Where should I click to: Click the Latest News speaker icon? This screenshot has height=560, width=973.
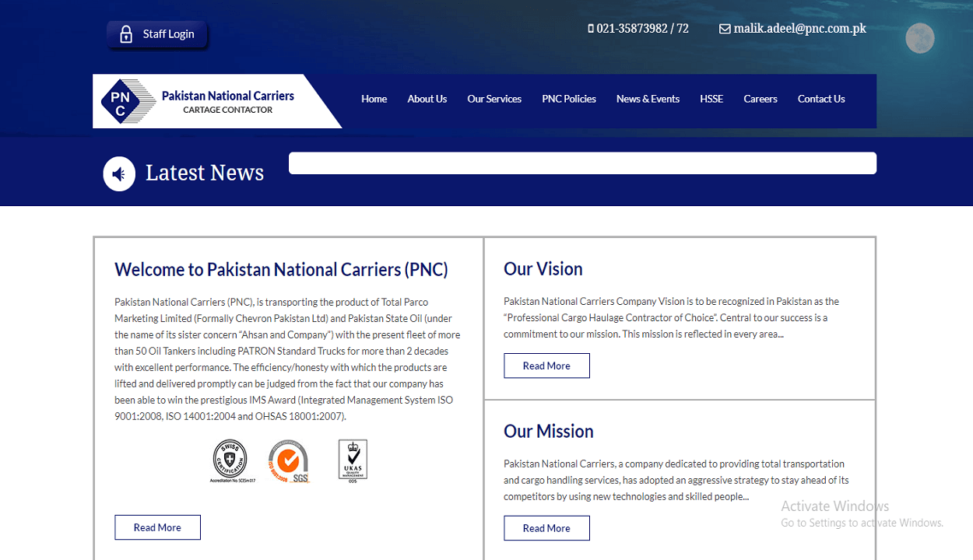119,174
